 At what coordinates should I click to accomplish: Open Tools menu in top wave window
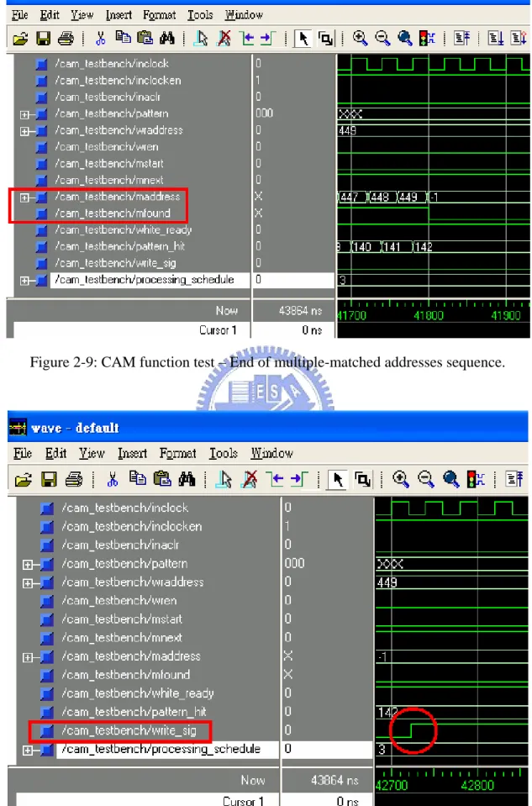[200, 15]
